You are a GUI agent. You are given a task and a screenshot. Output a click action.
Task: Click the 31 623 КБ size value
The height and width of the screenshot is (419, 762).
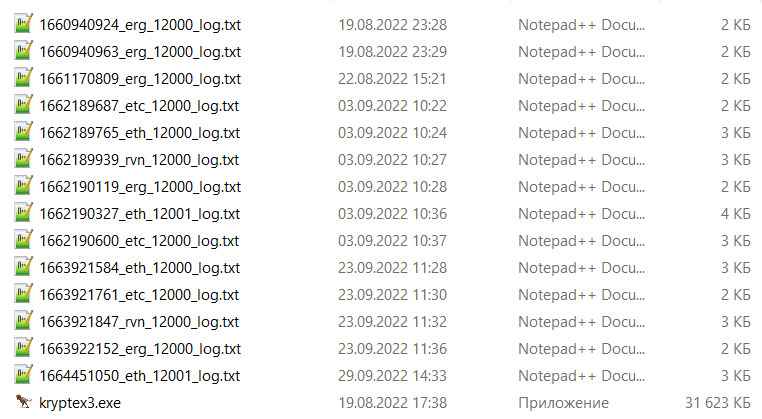718,403
